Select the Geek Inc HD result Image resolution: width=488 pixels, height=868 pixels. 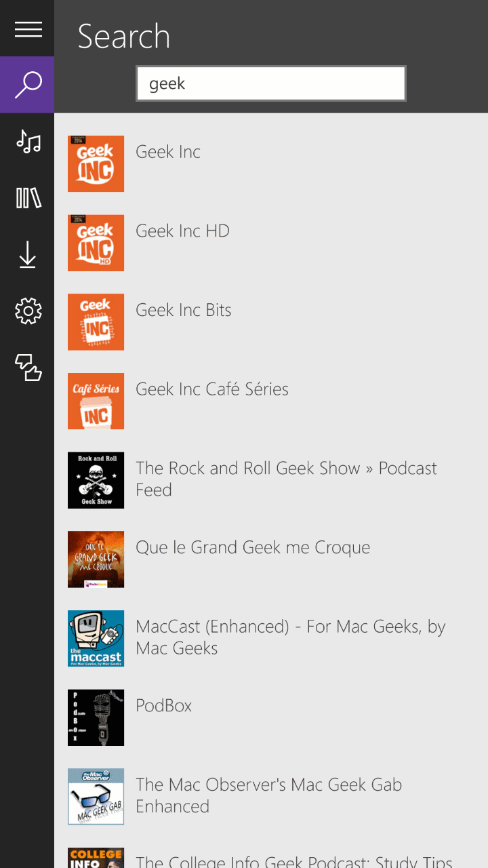click(182, 231)
